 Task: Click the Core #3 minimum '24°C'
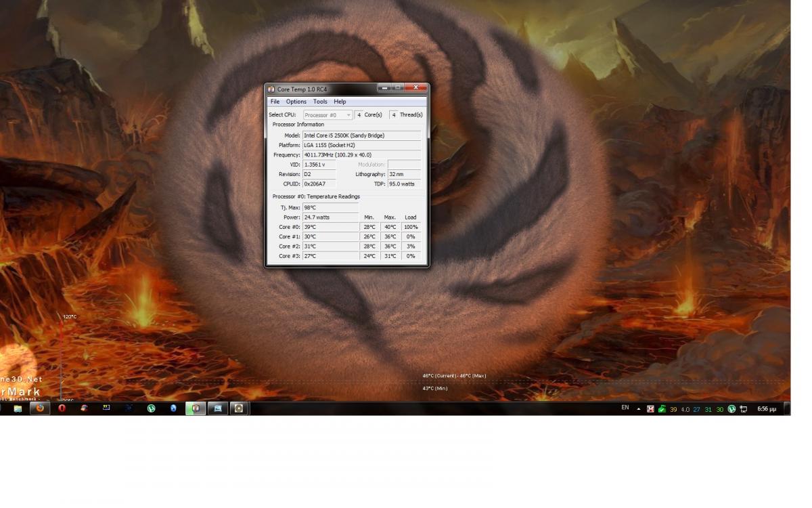369,256
